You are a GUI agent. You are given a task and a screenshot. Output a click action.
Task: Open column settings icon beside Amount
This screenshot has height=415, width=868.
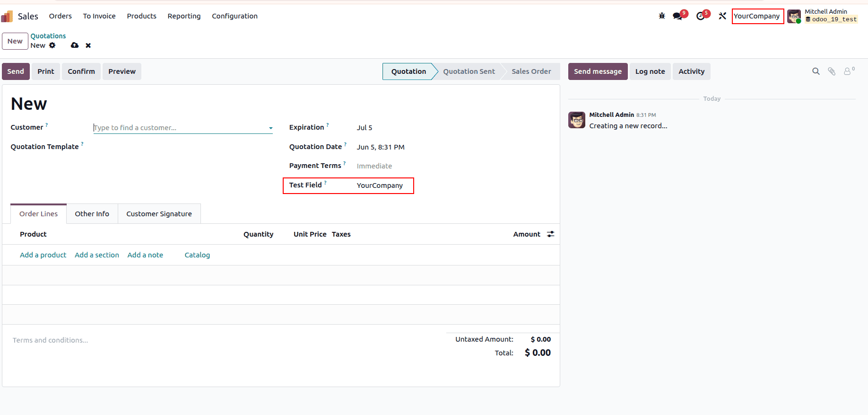point(551,234)
